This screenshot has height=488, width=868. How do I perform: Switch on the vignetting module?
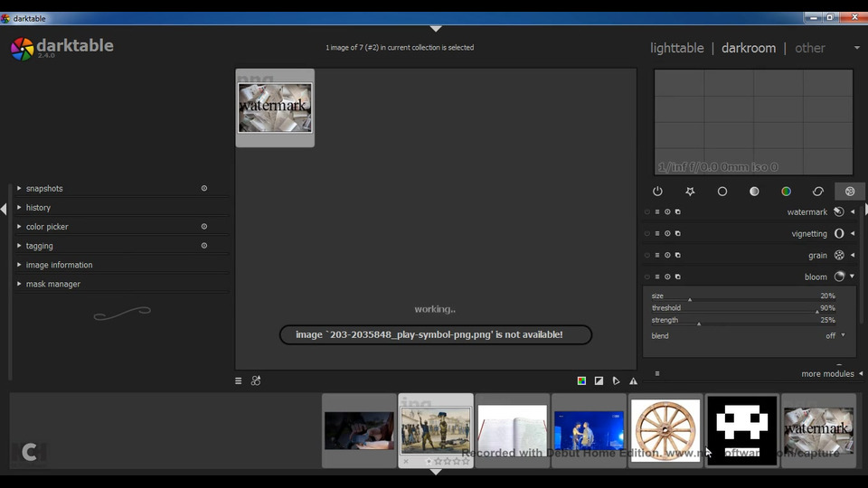(647, 234)
